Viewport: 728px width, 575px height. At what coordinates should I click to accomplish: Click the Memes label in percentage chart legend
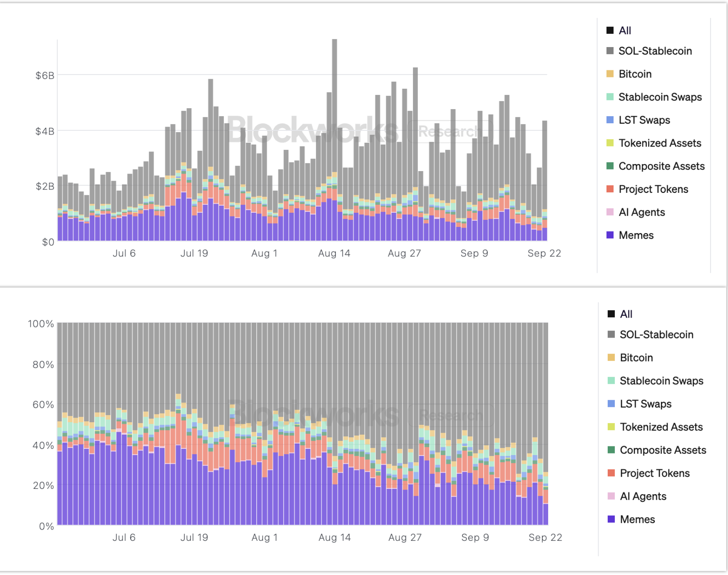point(637,520)
